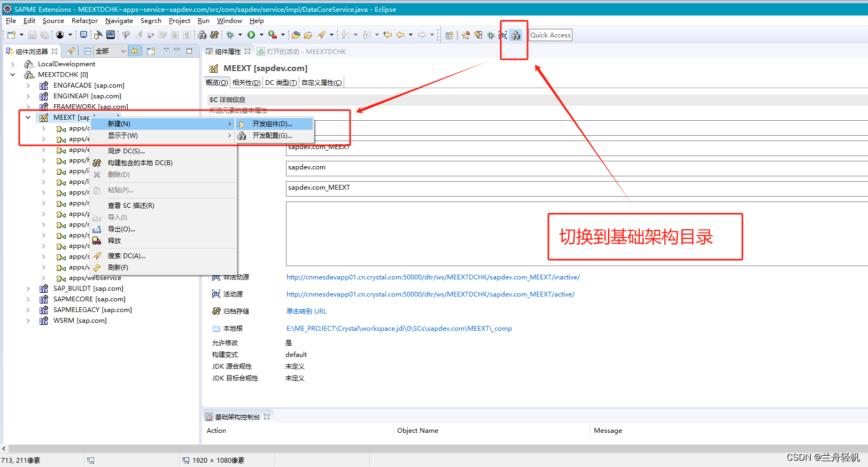Image resolution: width=868 pixels, height=467 pixels.
Task: Choose 查看 SC 描述(R) menu entry
Action: (x=163, y=206)
